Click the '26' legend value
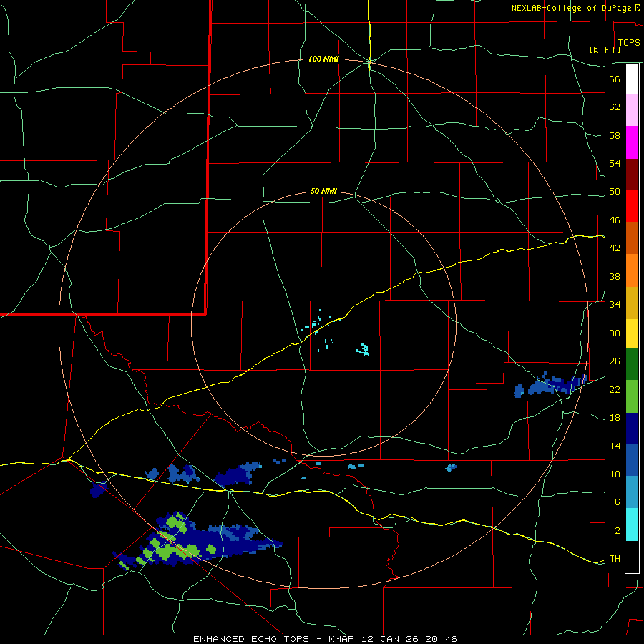This screenshot has width=644, height=644. pos(615,361)
